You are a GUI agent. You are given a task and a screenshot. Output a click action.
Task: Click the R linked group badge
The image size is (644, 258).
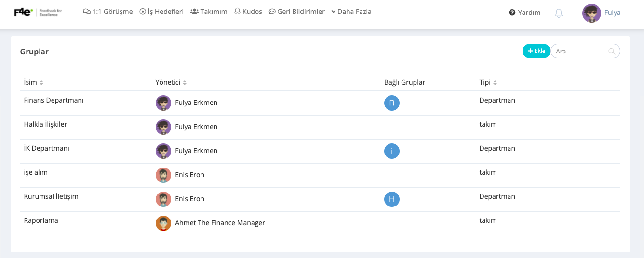(392, 103)
